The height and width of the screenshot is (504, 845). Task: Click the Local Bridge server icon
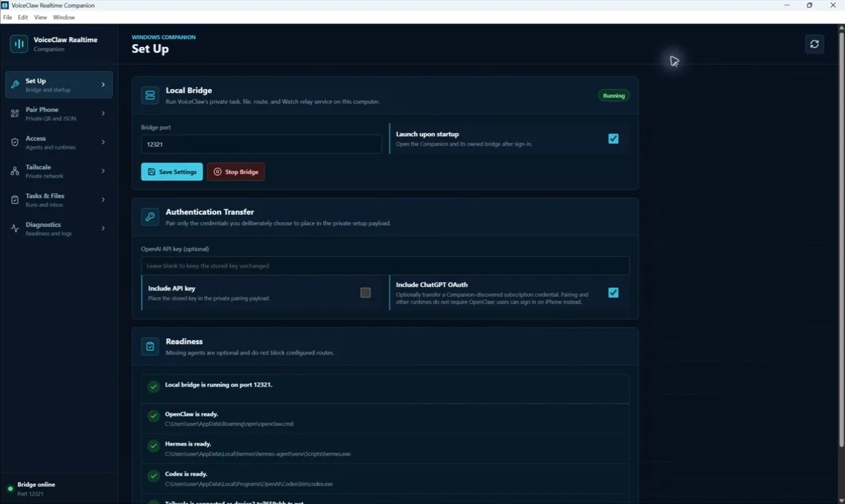[x=149, y=95]
